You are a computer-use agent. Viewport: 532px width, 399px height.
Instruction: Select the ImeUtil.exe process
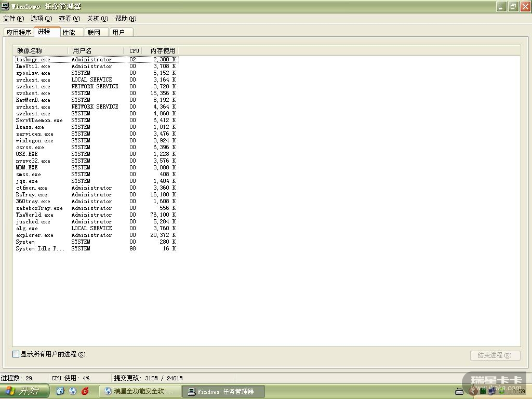click(x=97, y=66)
